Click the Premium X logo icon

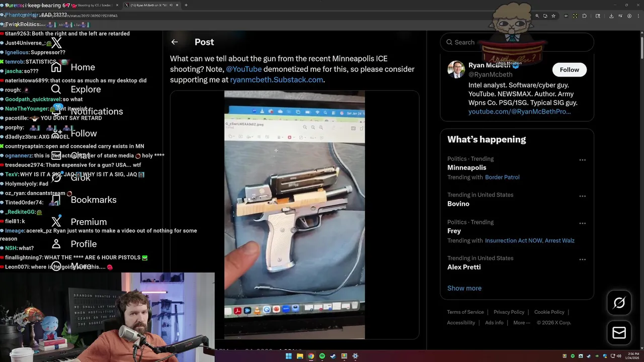point(56,222)
